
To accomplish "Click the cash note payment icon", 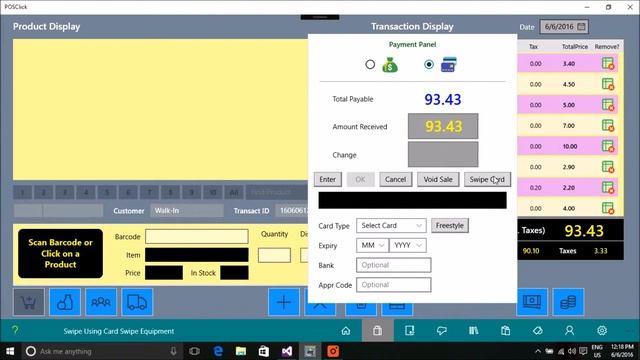I will 532,302.
